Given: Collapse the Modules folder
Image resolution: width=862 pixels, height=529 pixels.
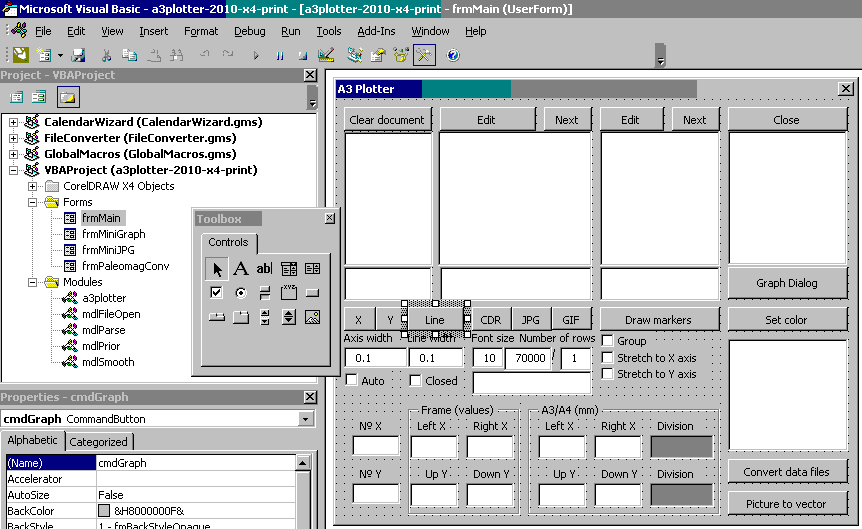Looking at the screenshot, I should (x=32, y=282).
